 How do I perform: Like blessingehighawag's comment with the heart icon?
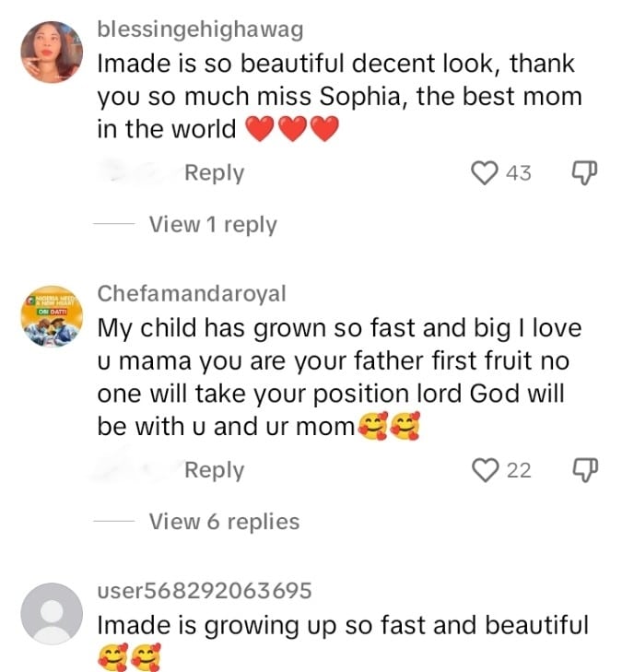click(x=485, y=172)
